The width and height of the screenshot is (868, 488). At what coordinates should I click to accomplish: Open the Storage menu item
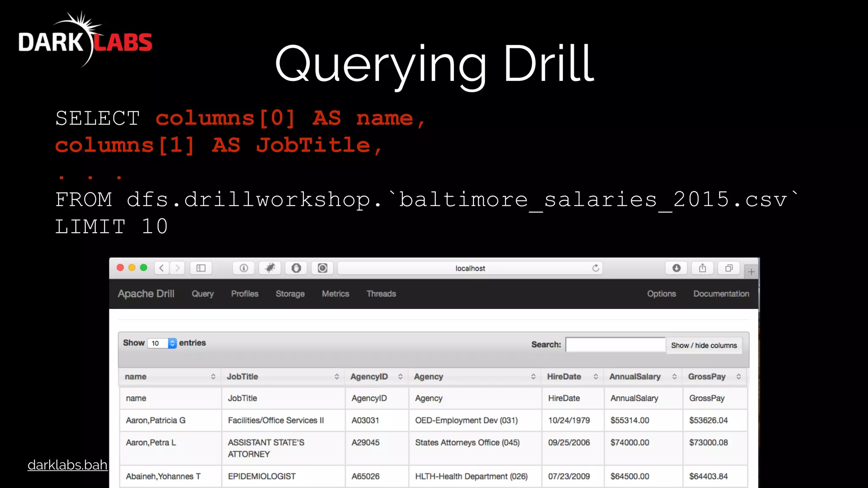point(290,294)
